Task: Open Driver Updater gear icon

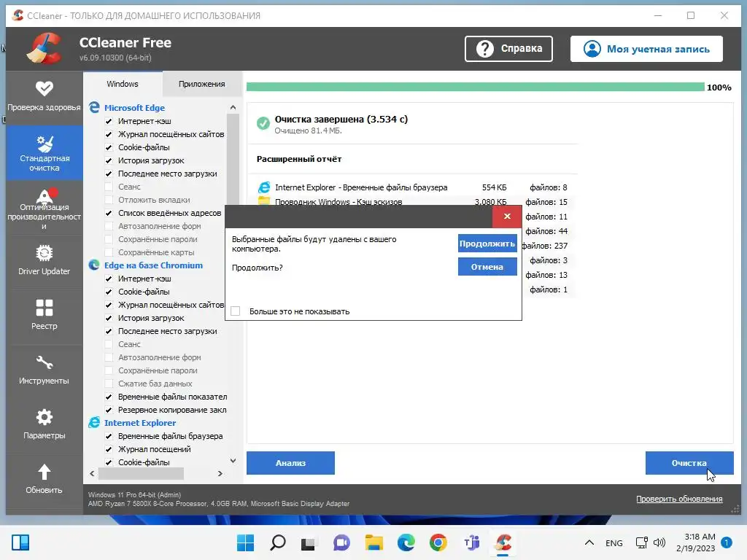Action: [x=44, y=253]
